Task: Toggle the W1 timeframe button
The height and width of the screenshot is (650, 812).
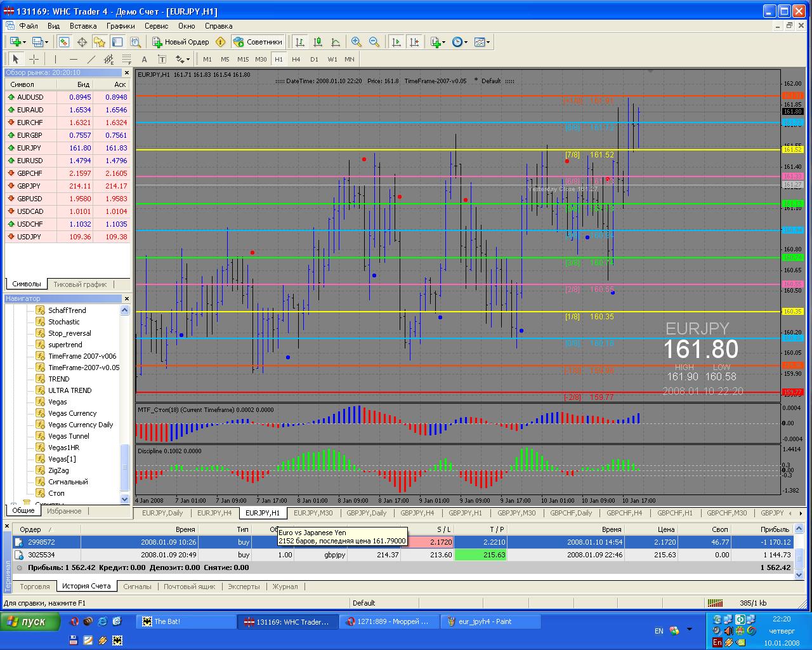Action: point(332,59)
